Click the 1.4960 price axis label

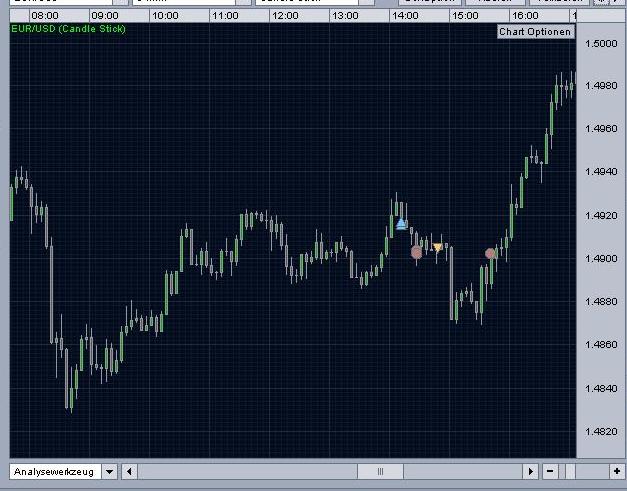click(601, 128)
